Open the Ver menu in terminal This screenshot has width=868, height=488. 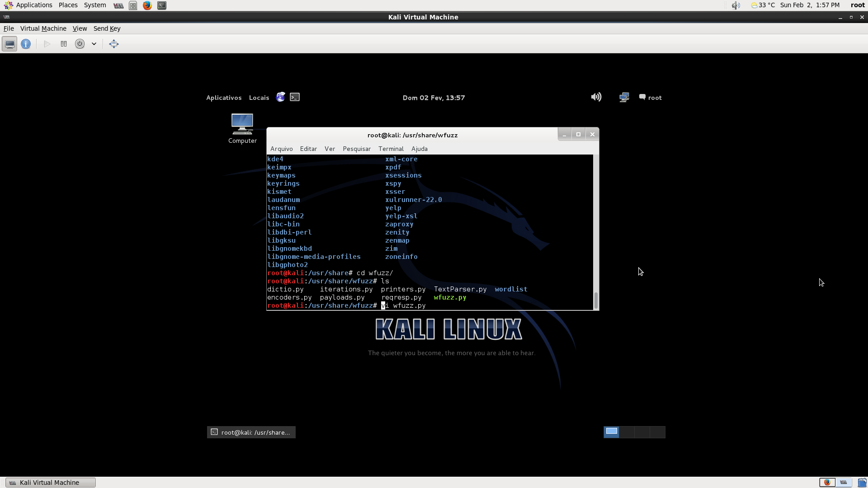(330, 149)
